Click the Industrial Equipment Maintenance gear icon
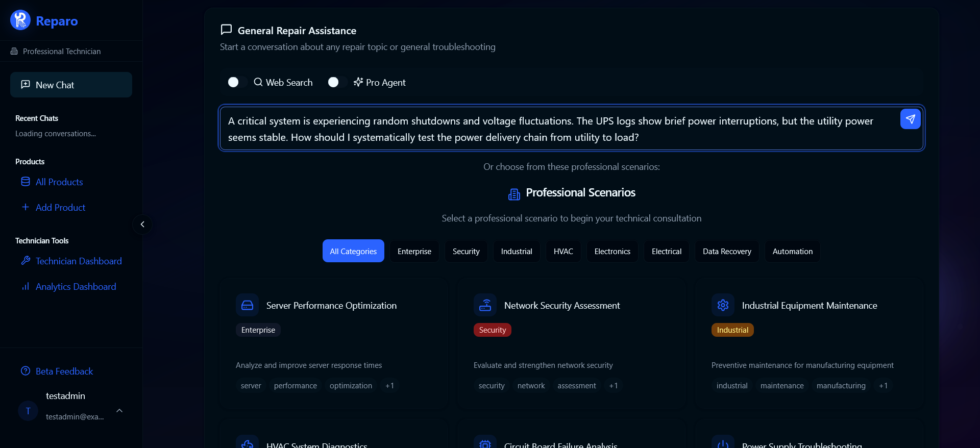Screen dimensions: 980x448 (x=723, y=305)
